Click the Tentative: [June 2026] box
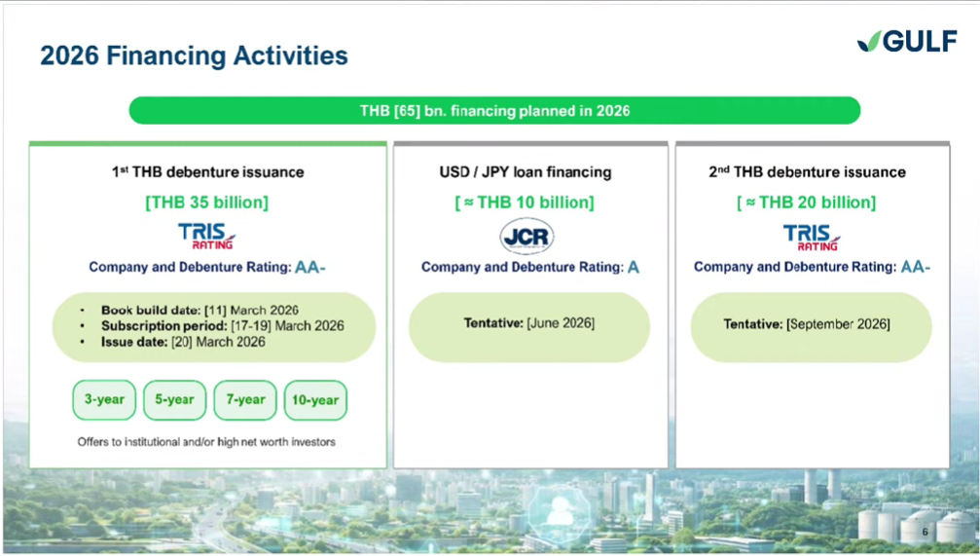The image size is (980, 556). [528, 324]
